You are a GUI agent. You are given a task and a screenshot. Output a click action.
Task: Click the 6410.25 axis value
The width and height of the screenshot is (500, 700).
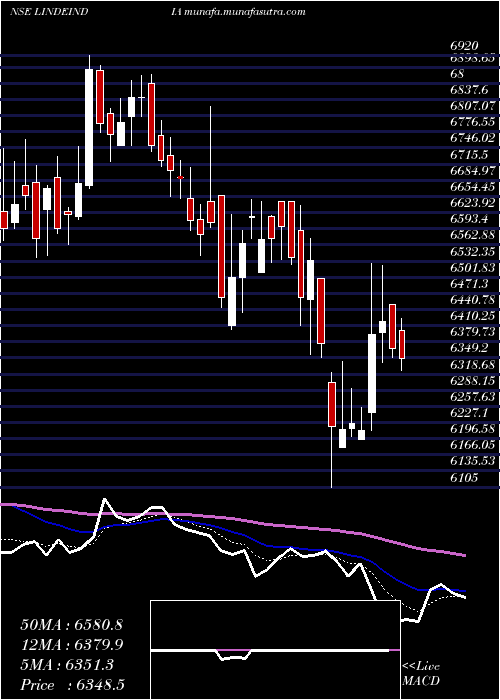473,315
